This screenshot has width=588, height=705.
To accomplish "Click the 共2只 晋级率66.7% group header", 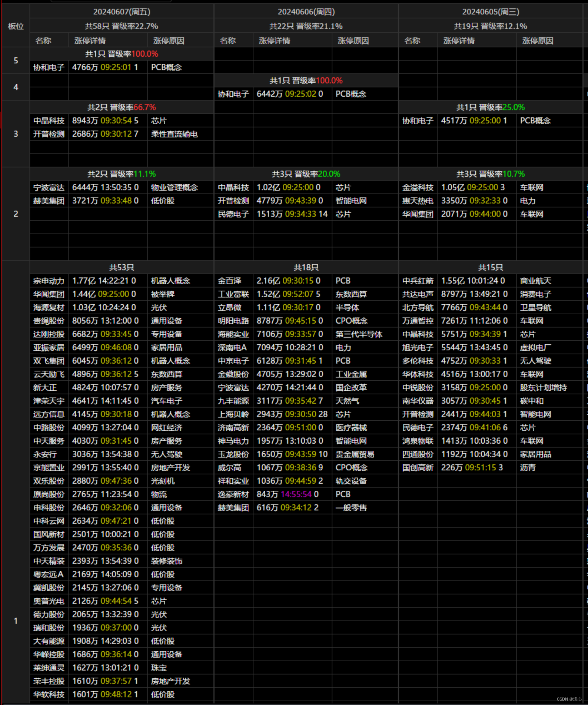I will (122, 107).
